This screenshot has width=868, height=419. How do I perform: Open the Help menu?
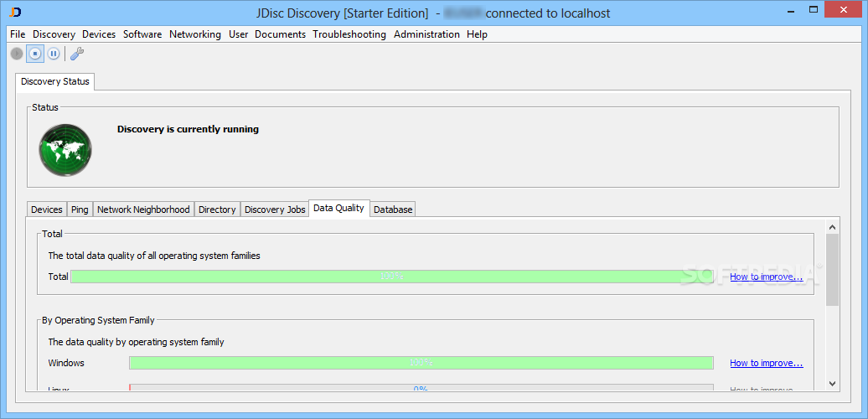coord(477,34)
